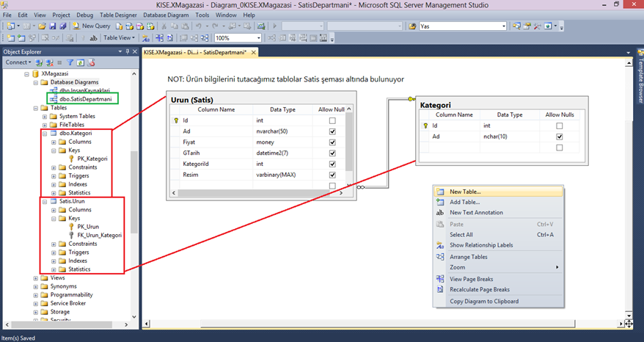Click Add Table icon on diagram toolbar
This screenshot has width=644, height=342.
[21, 38]
